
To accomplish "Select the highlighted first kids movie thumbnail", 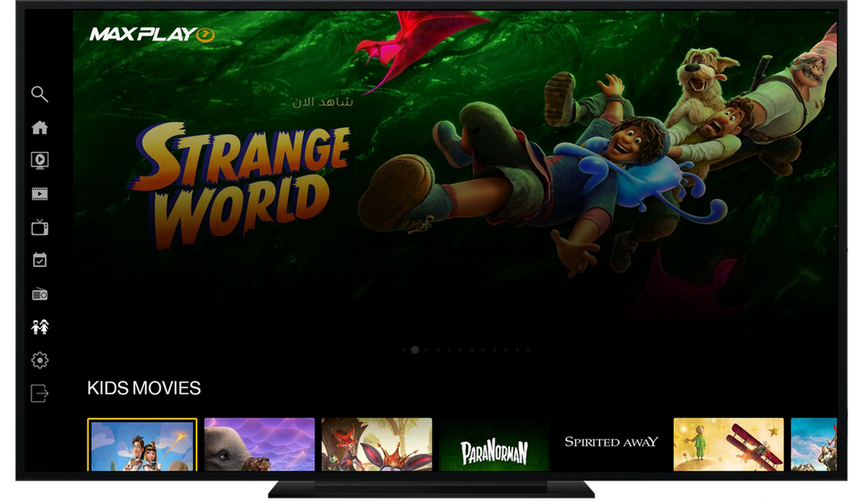I will point(142,444).
